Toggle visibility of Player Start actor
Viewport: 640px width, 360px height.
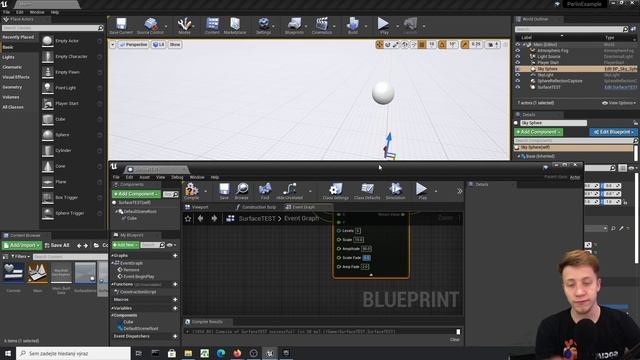[518, 63]
